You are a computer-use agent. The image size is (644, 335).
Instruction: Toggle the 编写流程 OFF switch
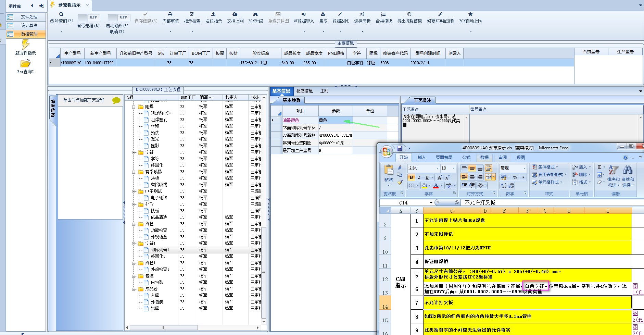point(89,17)
